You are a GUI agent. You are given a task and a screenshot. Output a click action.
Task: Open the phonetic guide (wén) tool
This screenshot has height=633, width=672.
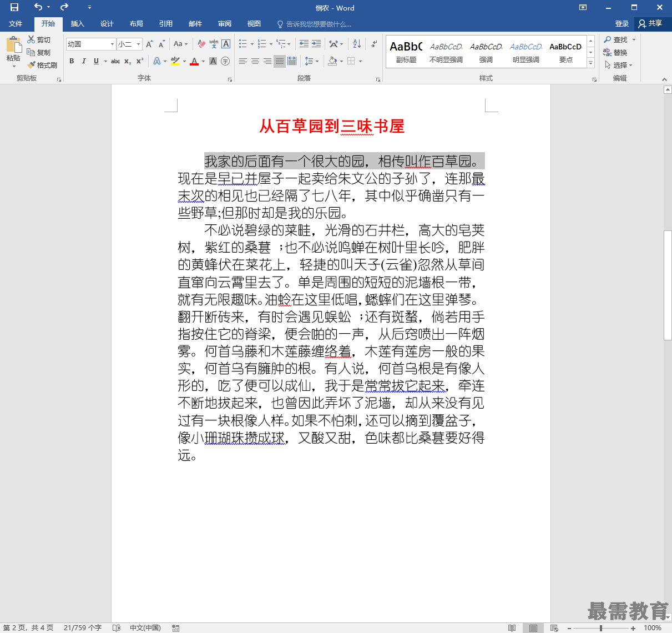214,44
